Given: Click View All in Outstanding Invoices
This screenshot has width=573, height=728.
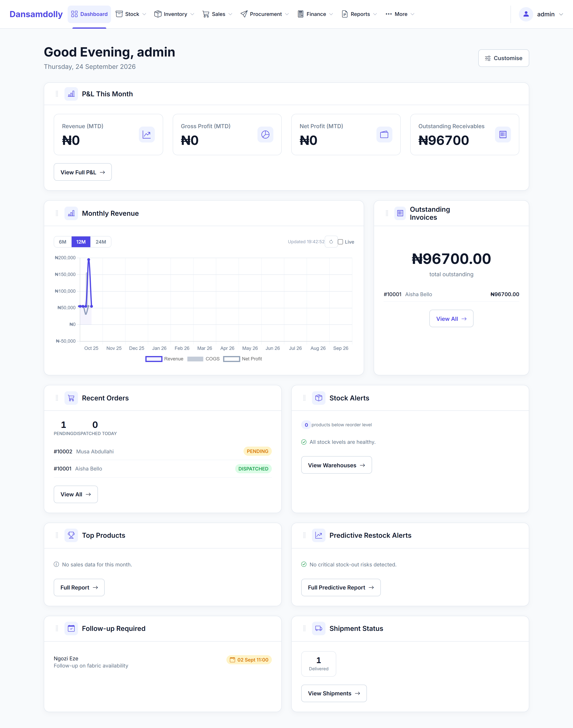Looking at the screenshot, I should coord(451,319).
